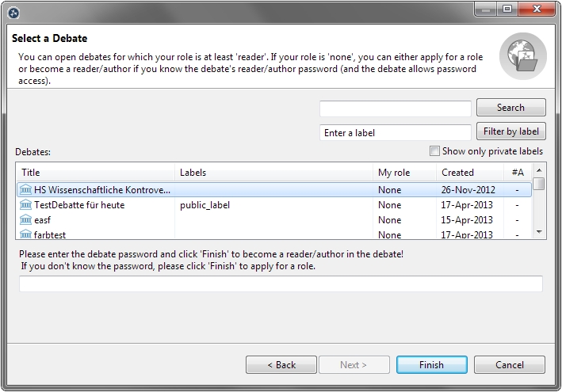Click the debate list scroll down arrow
Viewport: 562px width, 392px height.
coord(539,232)
